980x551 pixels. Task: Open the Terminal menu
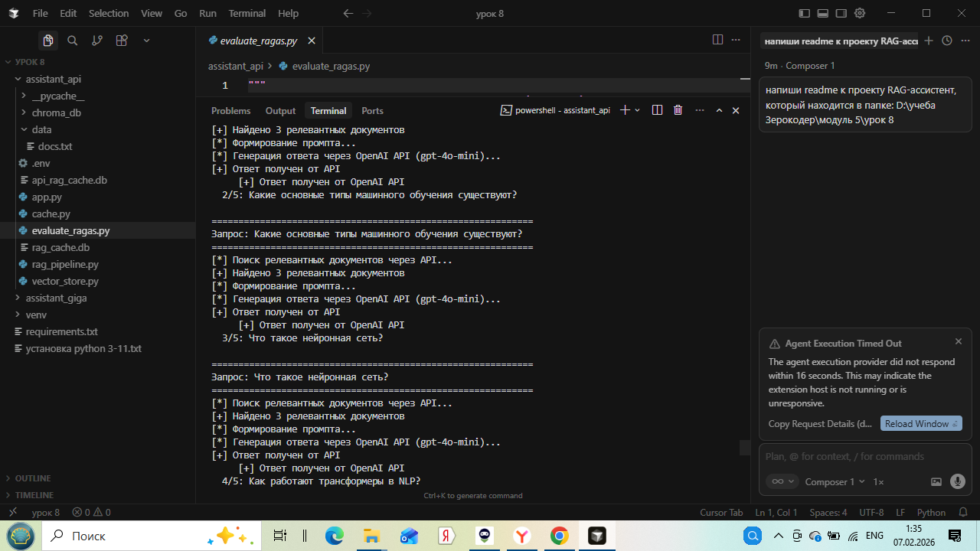click(247, 13)
